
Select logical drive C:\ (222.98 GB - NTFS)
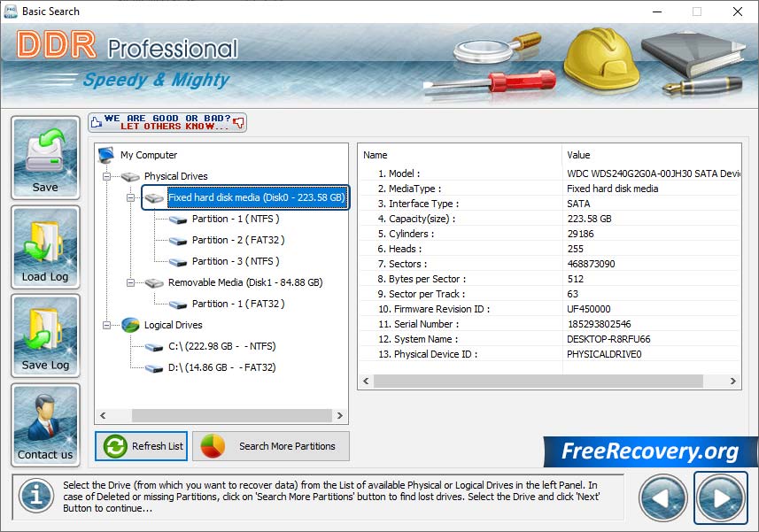222,346
